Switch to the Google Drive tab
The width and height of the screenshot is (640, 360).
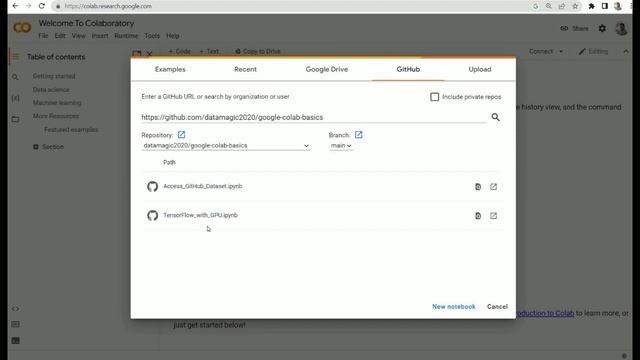pos(327,69)
